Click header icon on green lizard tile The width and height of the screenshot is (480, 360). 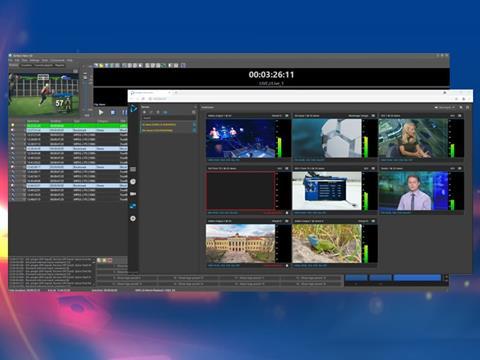click(x=373, y=221)
